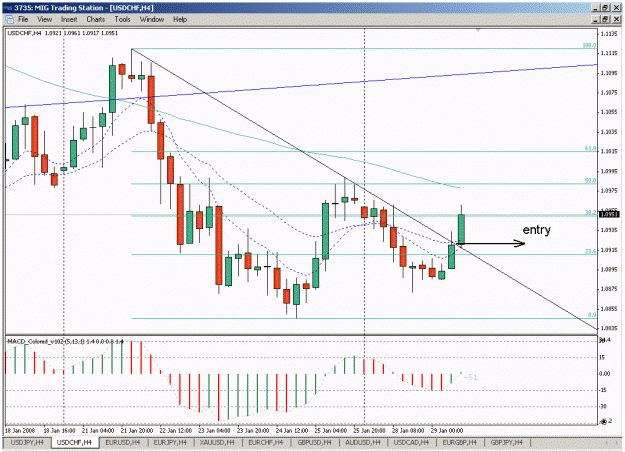The width and height of the screenshot is (625, 452).
Task: Open the EURUSD,H4 chart tab
Action: point(122,442)
